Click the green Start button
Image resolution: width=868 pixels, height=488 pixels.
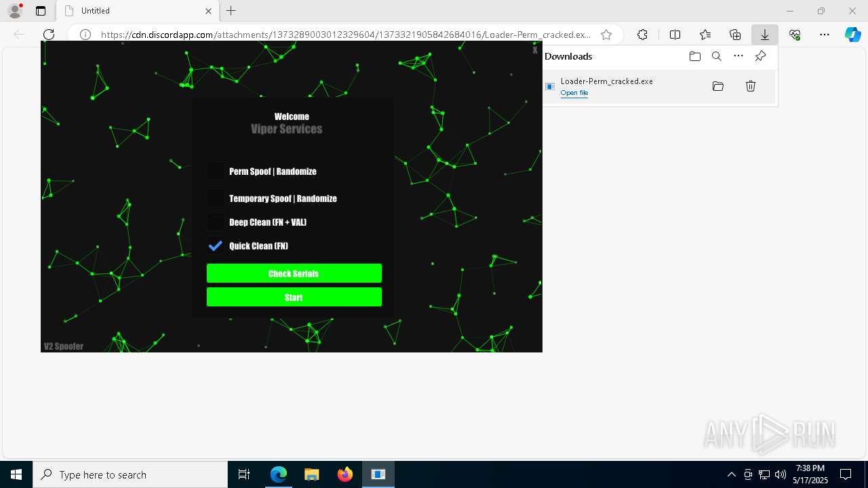click(x=294, y=297)
